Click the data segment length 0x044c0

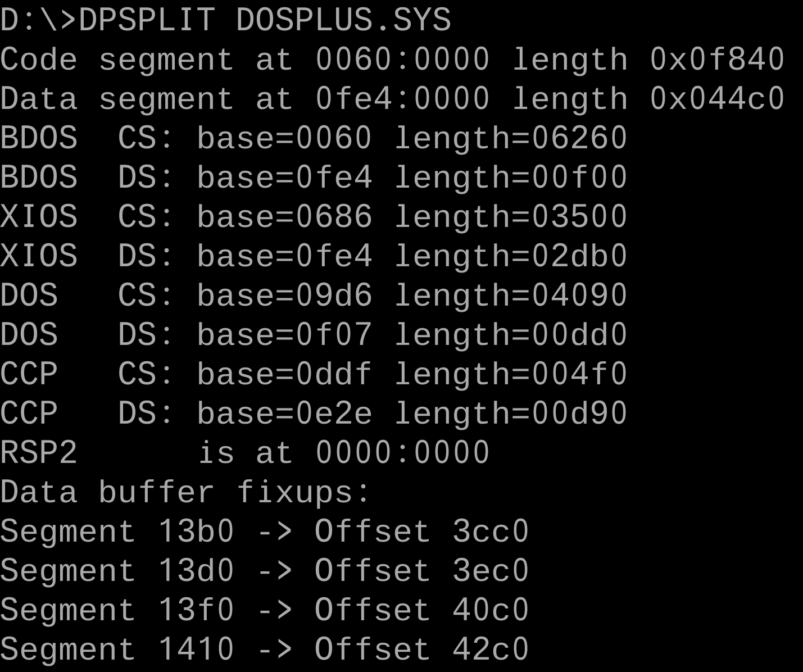(716, 99)
